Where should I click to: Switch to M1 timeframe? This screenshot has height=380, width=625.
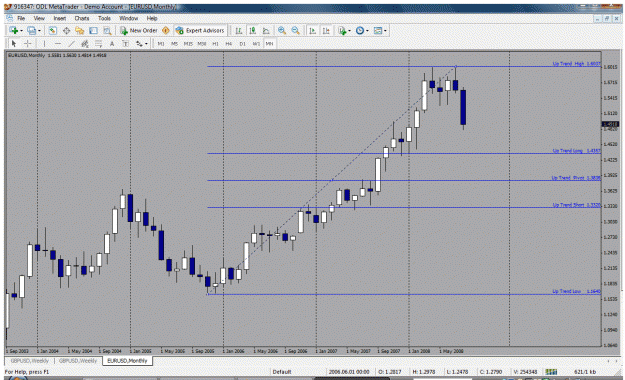161,43
